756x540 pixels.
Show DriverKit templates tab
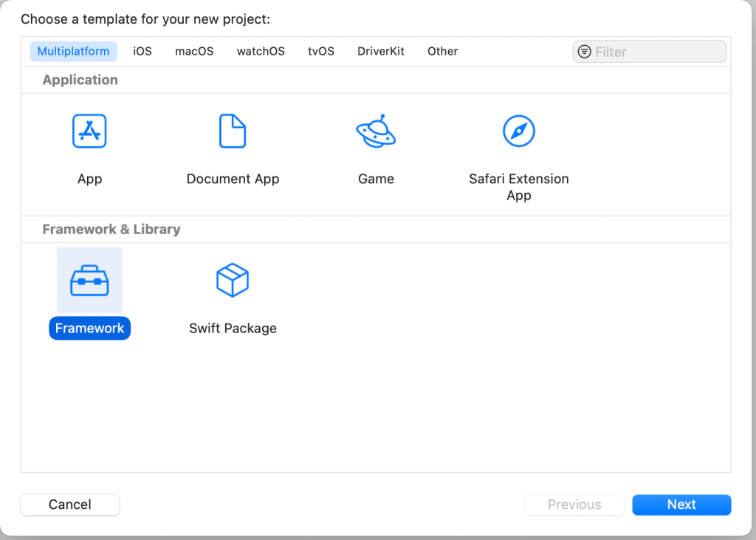coord(381,51)
